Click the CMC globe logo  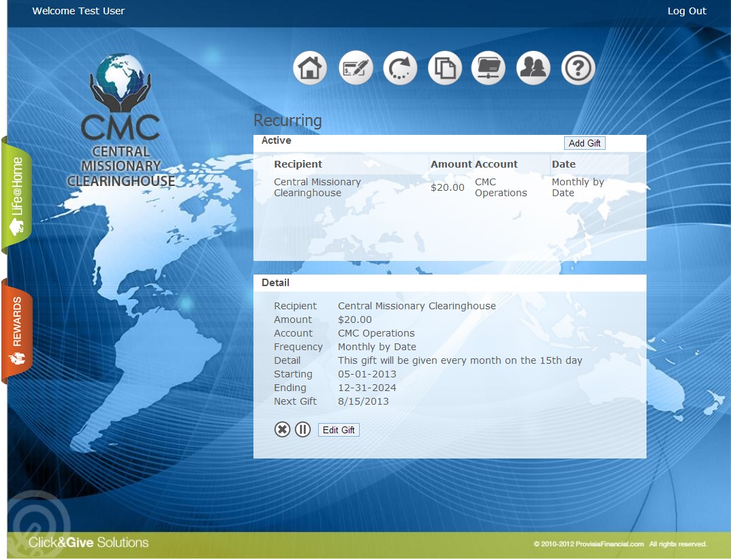pos(121,82)
